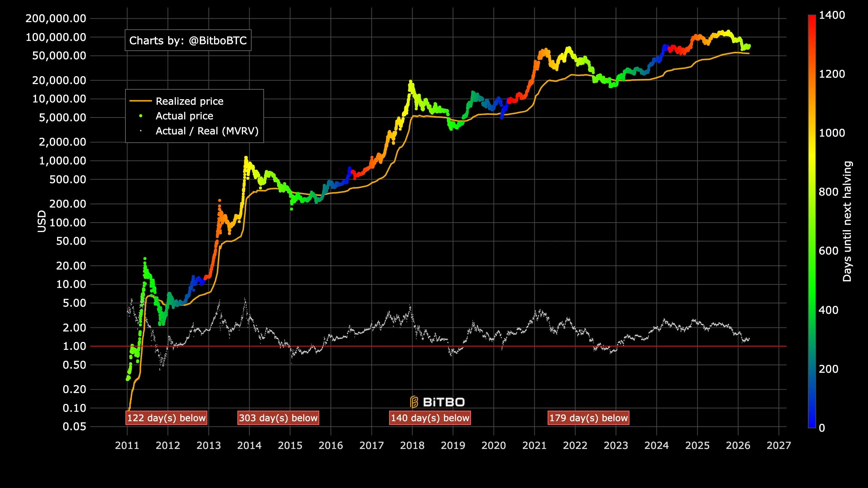Click the Days until next halving title
This screenshot has height=488, width=868.
coord(847,221)
